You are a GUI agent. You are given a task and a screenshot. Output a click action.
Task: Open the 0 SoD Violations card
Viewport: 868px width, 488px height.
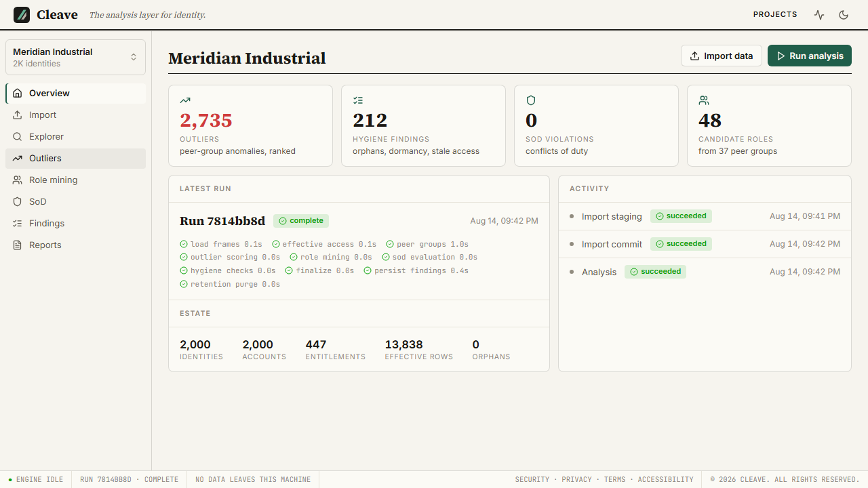(596, 125)
